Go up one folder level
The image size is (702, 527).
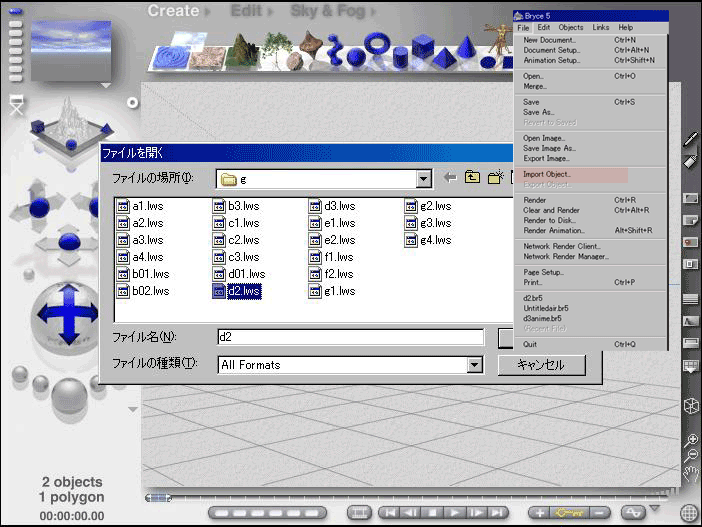click(472, 178)
